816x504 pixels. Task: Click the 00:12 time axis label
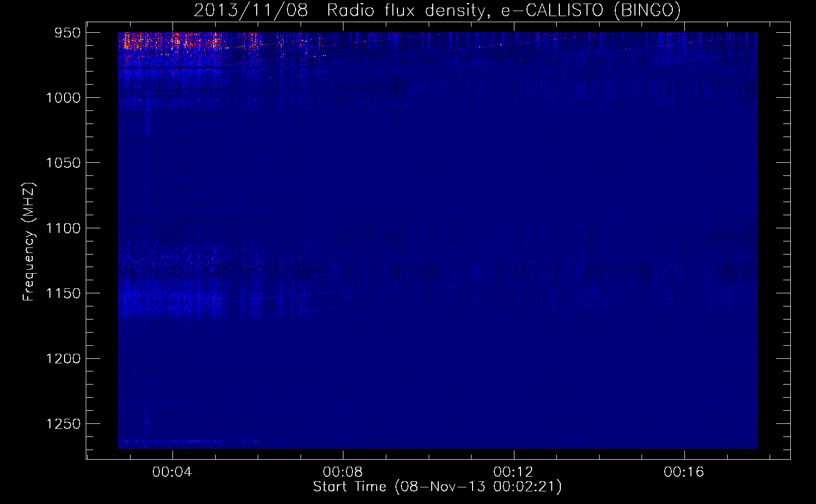pos(513,472)
